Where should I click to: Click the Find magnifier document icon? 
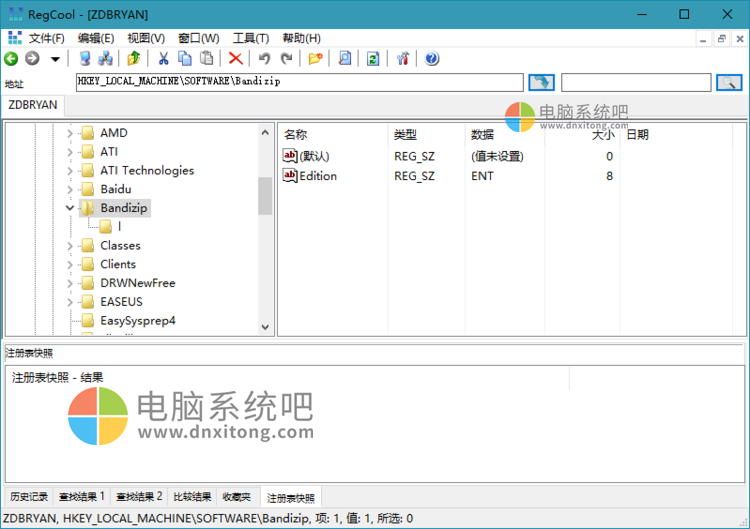(344, 59)
